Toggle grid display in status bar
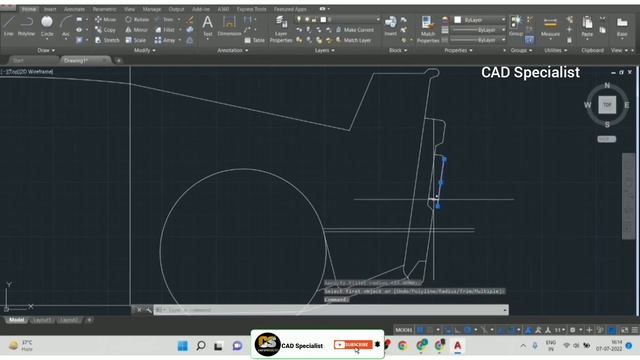Image resolution: width=640 pixels, height=360 pixels. pyautogui.click(x=420, y=330)
